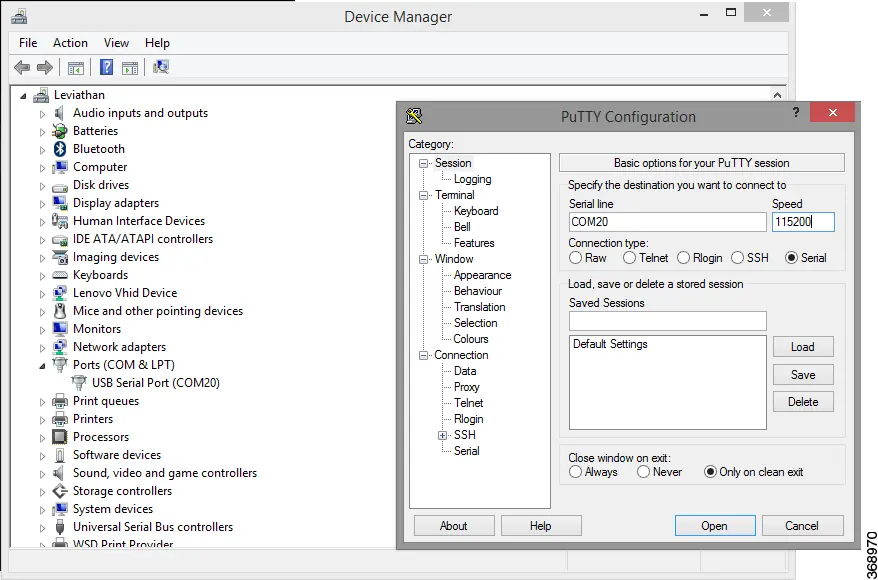Image resolution: width=878 pixels, height=580 pixels.
Task: Open the Action menu
Action: coord(70,43)
